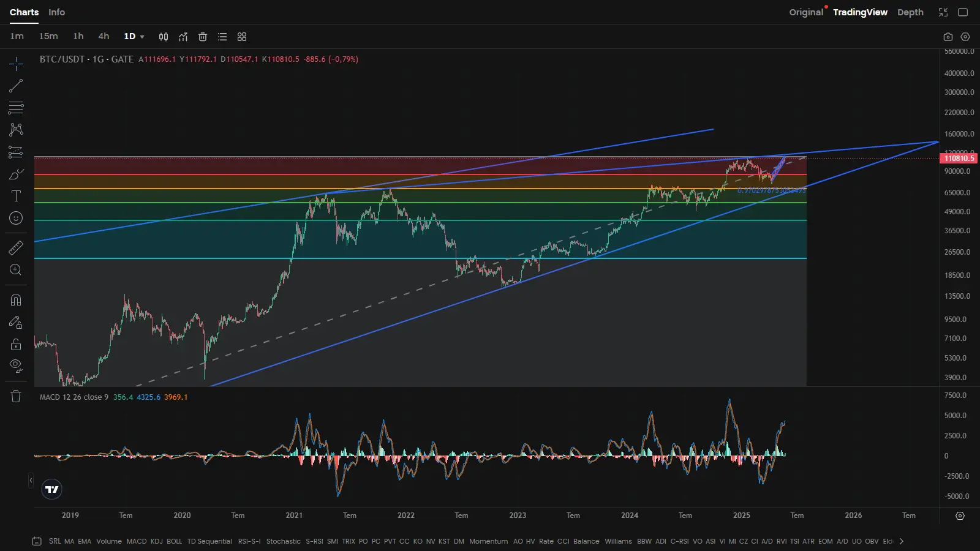Toggle the SRL indicator
Image resolution: width=980 pixels, height=551 pixels.
[55, 541]
